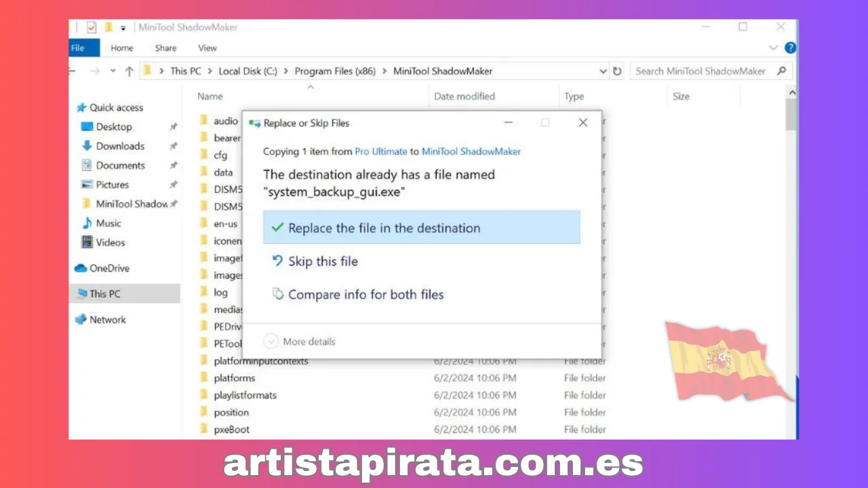Follow the MiniTool ShadowMaker destination link in dialog

pyautogui.click(x=471, y=151)
